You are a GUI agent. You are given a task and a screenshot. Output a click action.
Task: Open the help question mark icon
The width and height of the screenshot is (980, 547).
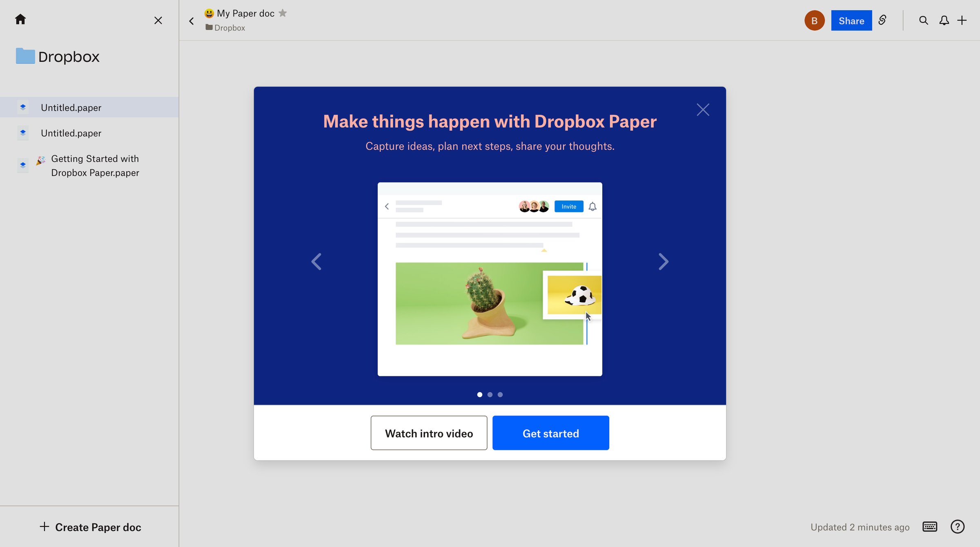[957, 527]
